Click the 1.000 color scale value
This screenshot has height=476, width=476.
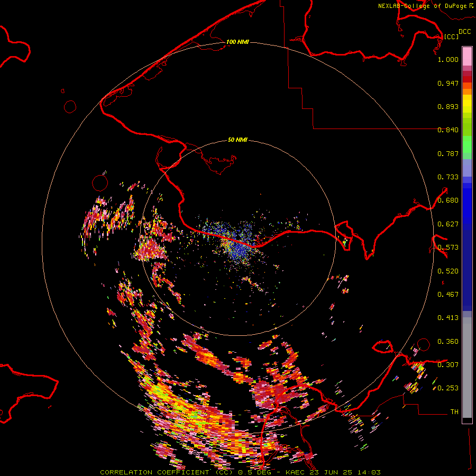pyautogui.click(x=448, y=59)
